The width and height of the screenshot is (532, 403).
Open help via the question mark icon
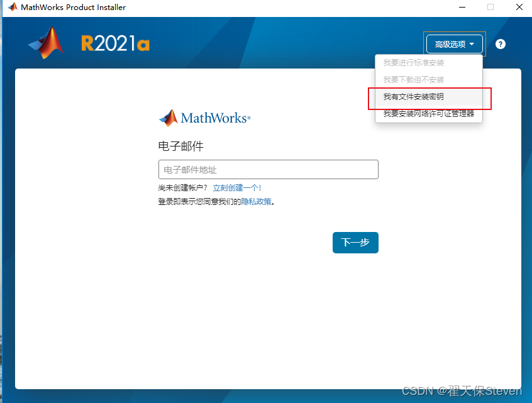(501, 44)
